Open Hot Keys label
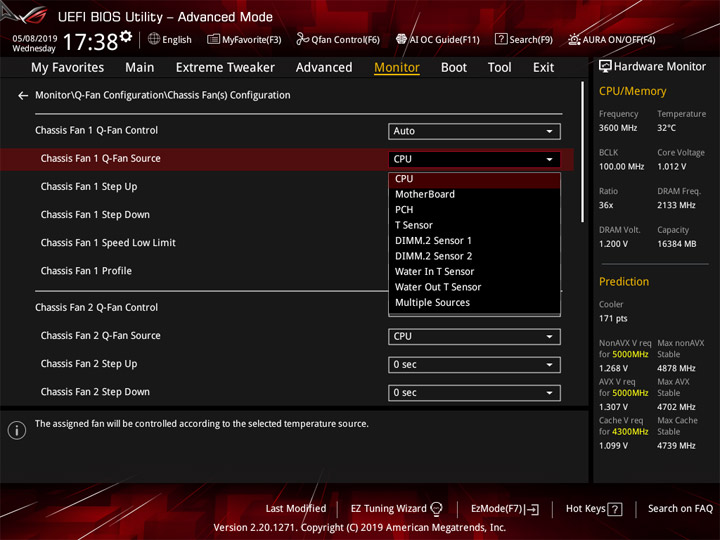Viewport: 720px width, 540px height. tap(585, 509)
